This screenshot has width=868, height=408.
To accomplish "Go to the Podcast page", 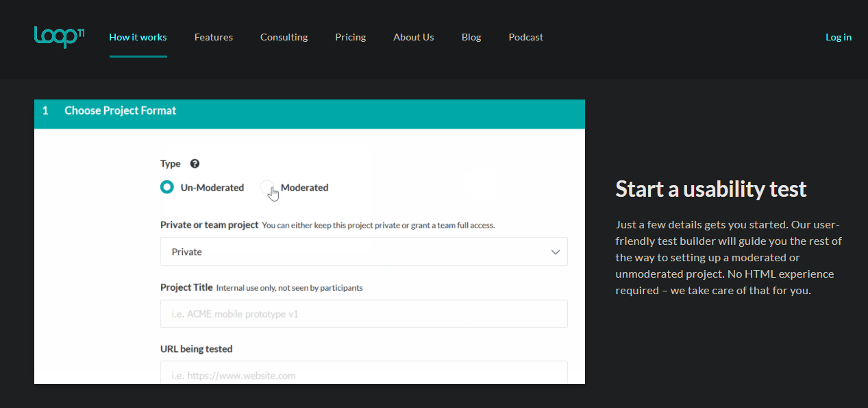I will tap(525, 37).
